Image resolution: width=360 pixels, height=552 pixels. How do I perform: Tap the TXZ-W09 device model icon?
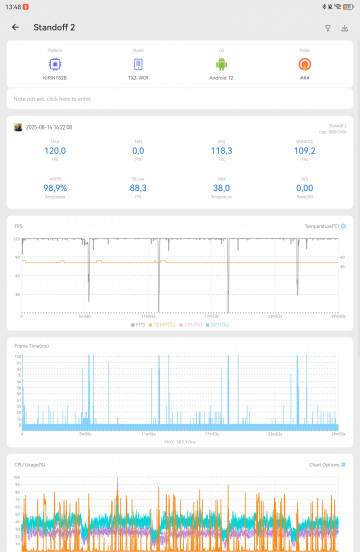pyautogui.click(x=138, y=64)
